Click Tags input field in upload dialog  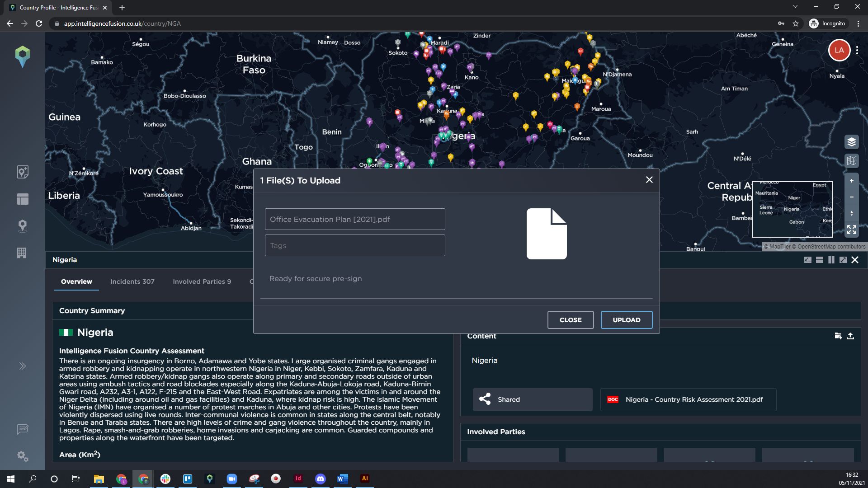[355, 245]
